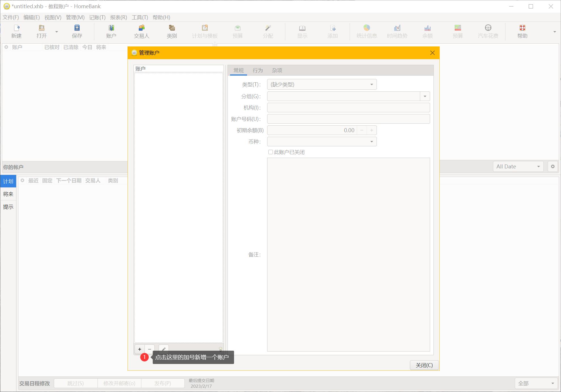Open the Accounts toolbar icon
The height and width of the screenshot is (392, 561).
tap(111, 31)
